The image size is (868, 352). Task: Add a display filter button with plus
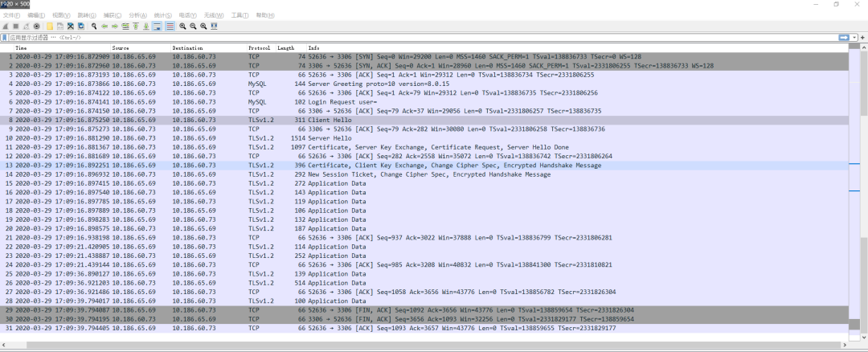pos(862,37)
